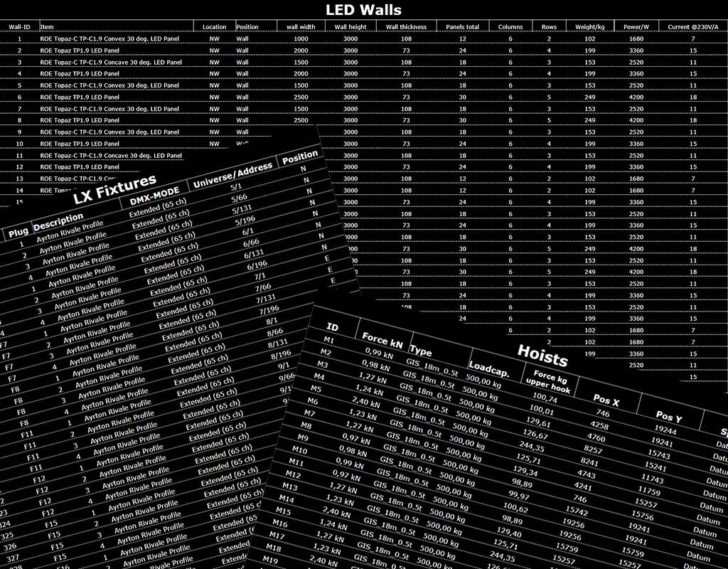Click the Columns header in LED Walls

pyautogui.click(x=510, y=27)
